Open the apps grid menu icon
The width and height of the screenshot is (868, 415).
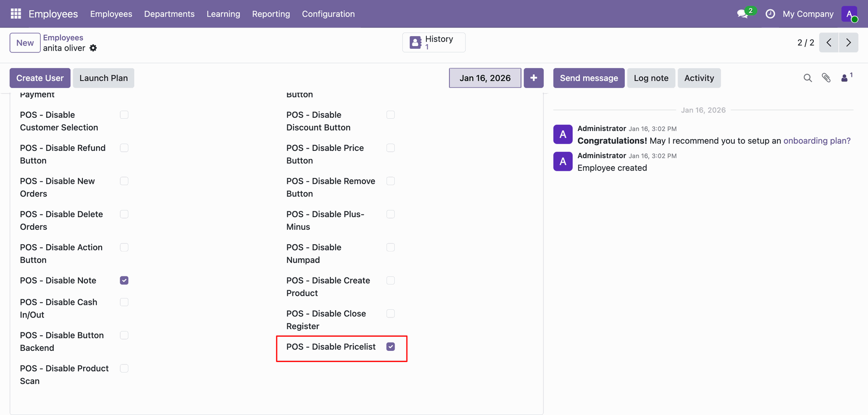pyautogui.click(x=16, y=14)
